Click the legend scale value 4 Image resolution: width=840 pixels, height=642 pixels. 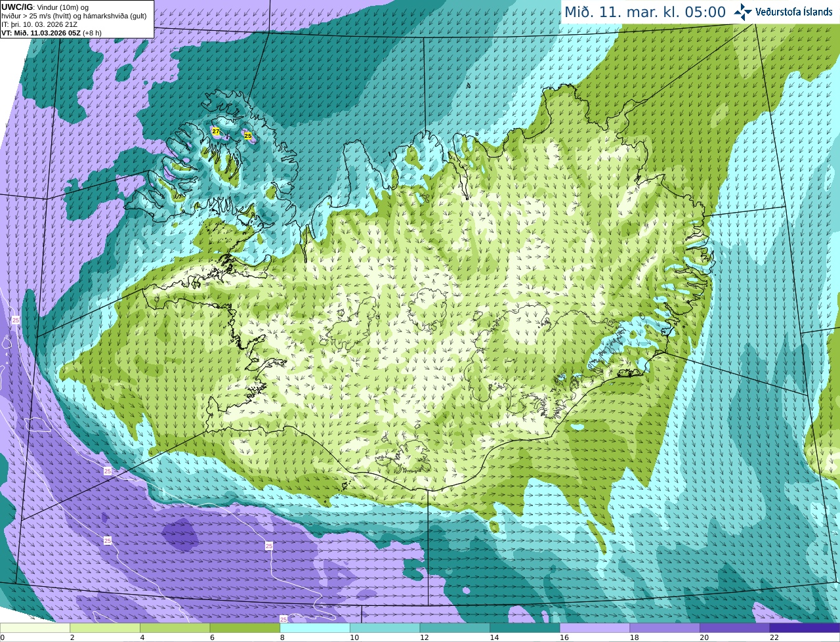tap(142, 637)
